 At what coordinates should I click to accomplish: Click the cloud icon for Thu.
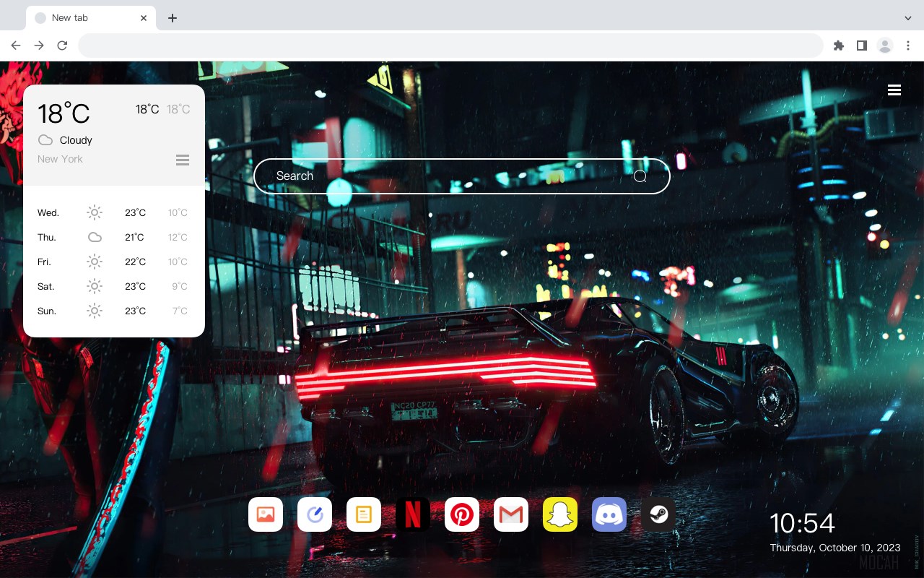click(95, 237)
